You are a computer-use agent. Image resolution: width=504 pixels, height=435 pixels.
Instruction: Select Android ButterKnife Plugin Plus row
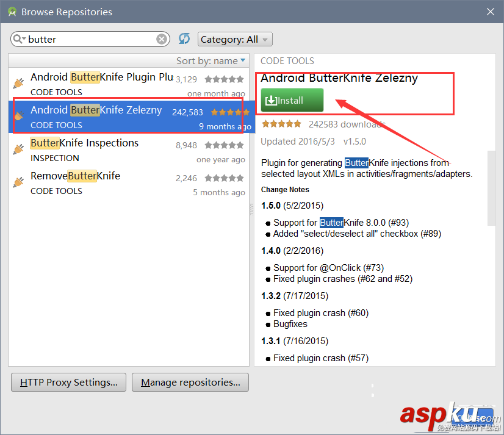pos(129,83)
